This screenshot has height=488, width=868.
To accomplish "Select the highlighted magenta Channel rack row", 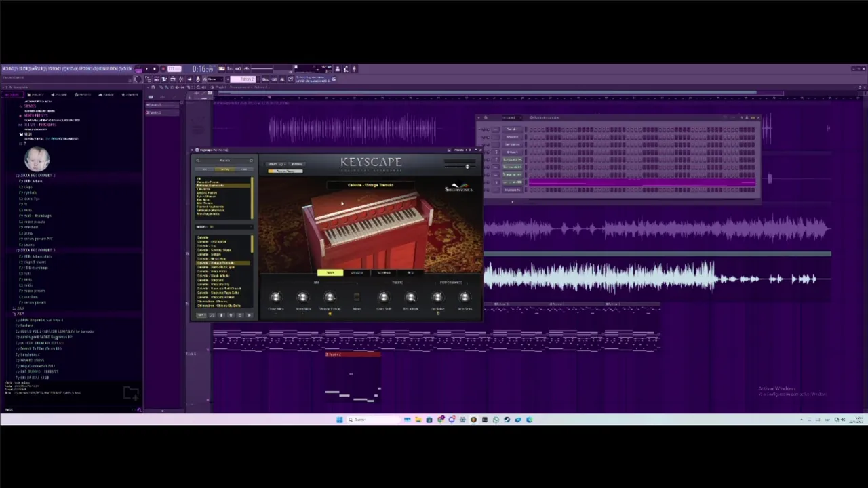I will click(x=642, y=183).
